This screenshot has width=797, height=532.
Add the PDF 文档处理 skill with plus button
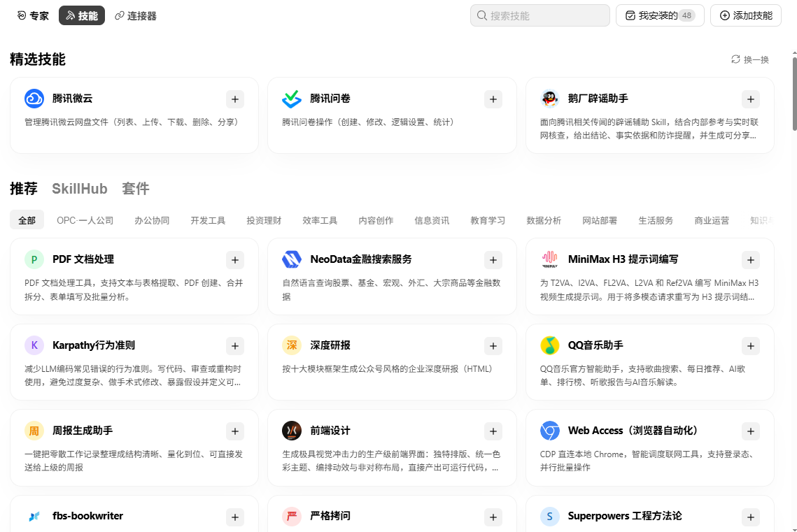pos(235,261)
